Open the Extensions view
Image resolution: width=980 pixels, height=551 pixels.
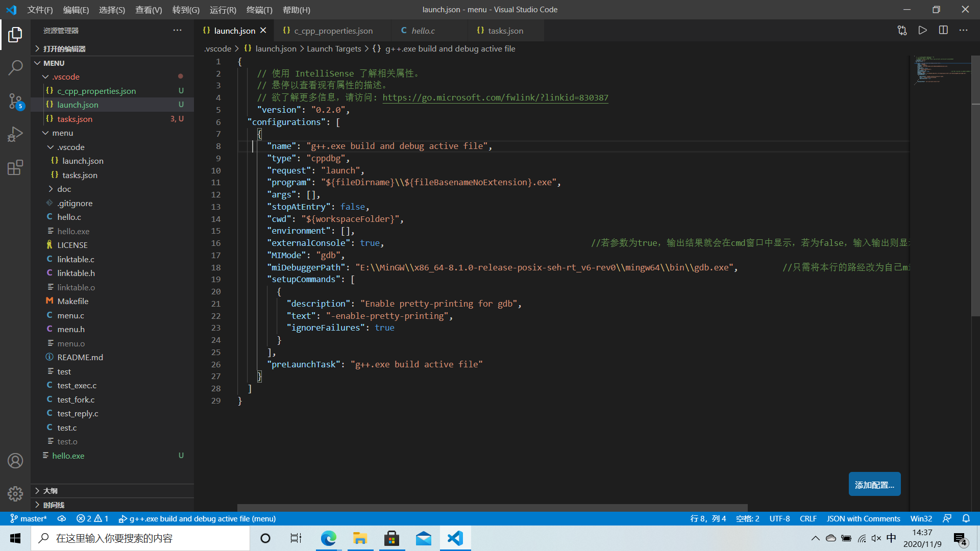[x=15, y=167]
